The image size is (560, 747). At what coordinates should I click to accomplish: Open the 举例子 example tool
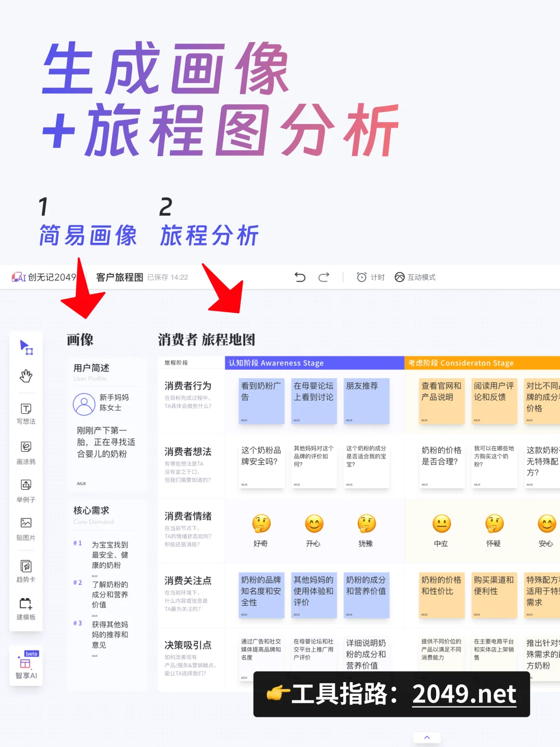pos(26,491)
